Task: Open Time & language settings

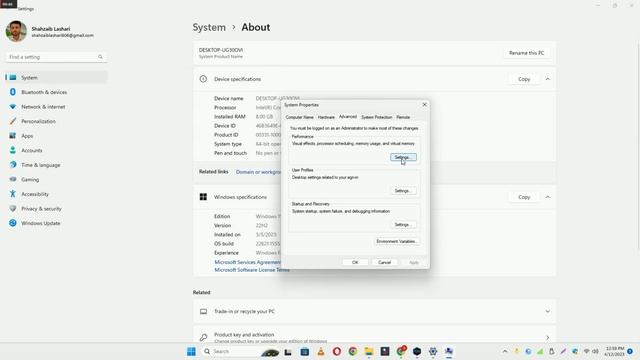Action: pos(56,165)
